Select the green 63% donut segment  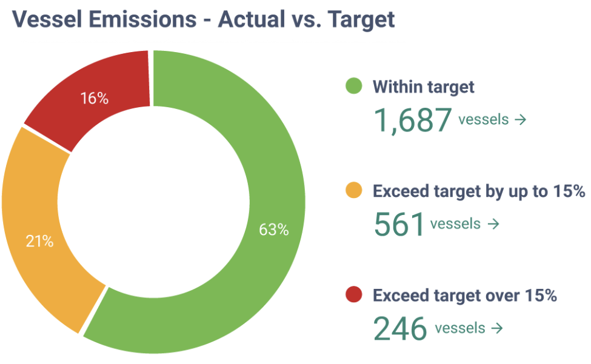[274, 230]
